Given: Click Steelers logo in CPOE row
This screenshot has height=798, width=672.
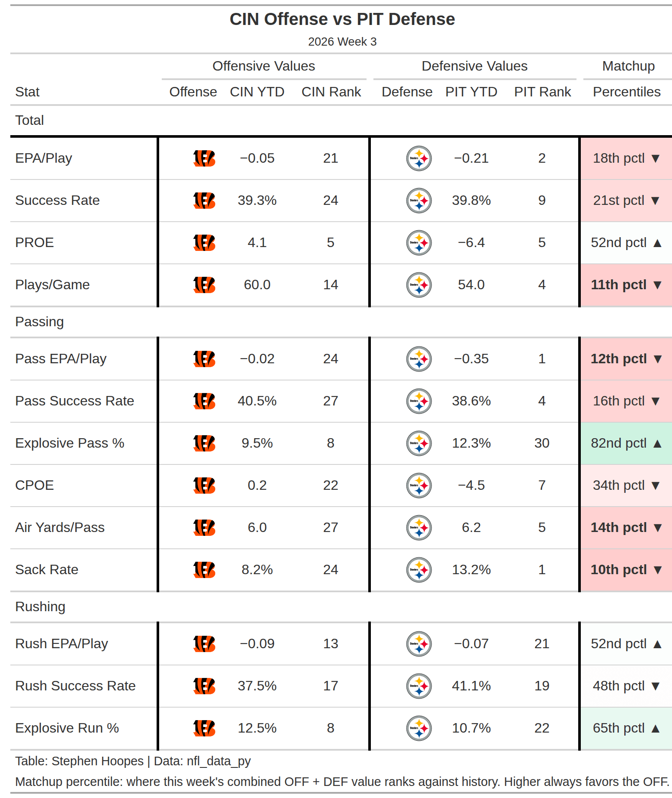Looking at the screenshot, I should click(419, 486).
